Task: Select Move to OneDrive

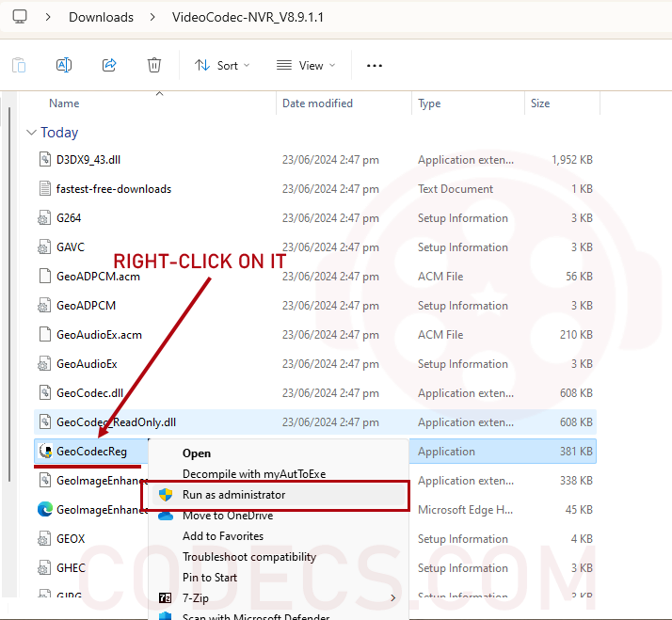Action: (x=228, y=515)
